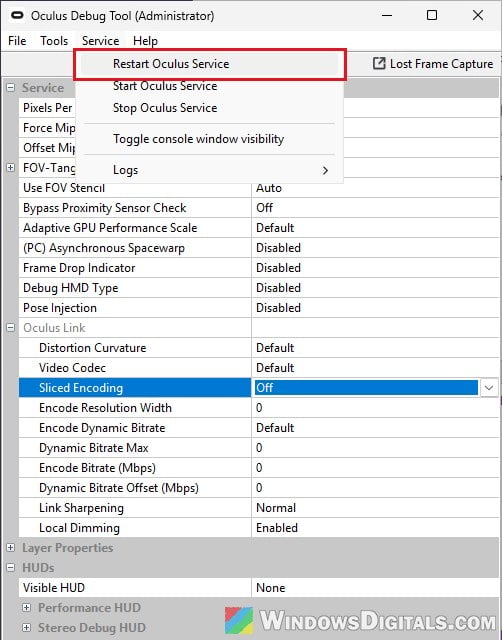
Task: Collapse the Oculus Link group
Action: coord(11,328)
